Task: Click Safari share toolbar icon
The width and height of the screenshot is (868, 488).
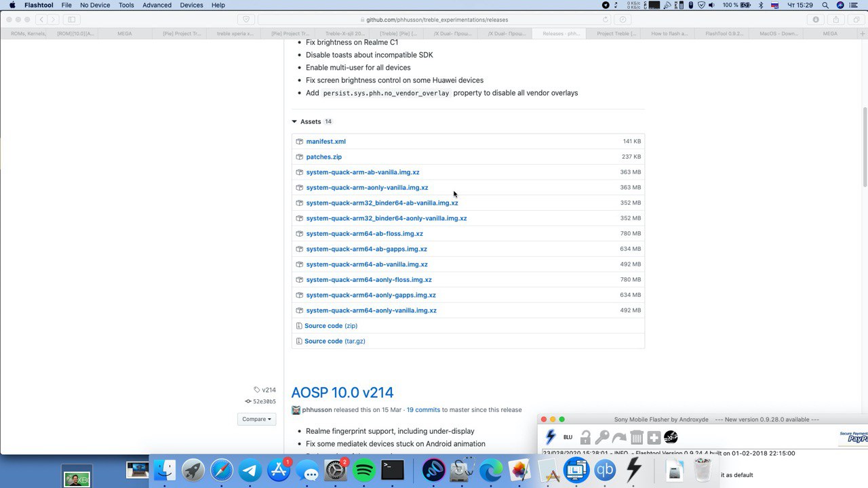Action: 836,20
